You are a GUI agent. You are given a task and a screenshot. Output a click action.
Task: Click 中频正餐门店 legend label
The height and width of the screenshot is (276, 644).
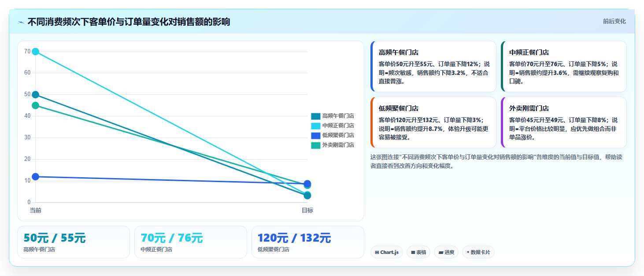click(338, 126)
